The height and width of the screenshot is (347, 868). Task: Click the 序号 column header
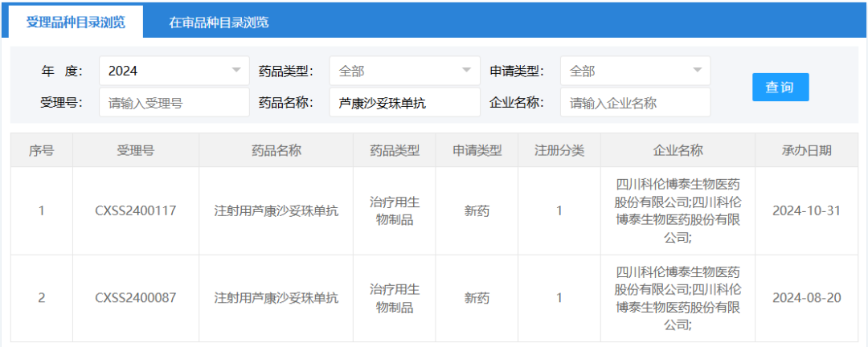pos(42,150)
